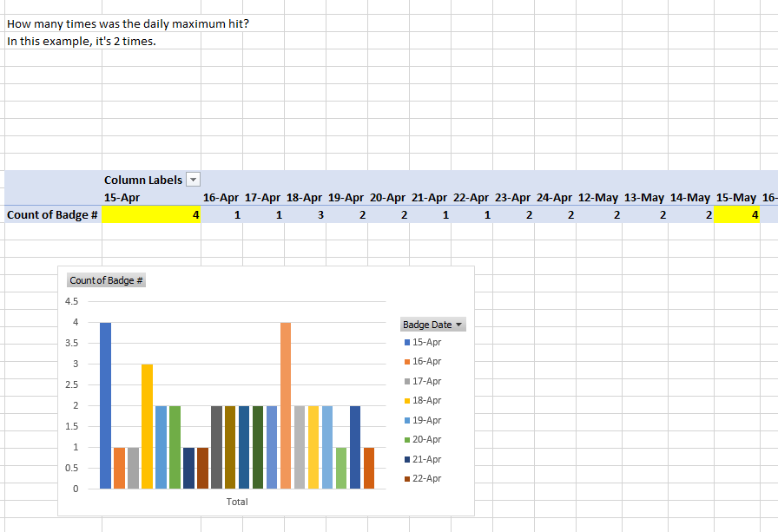Select the 21-Apr column header cell
Screen dimensions: 778x532
point(430,197)
